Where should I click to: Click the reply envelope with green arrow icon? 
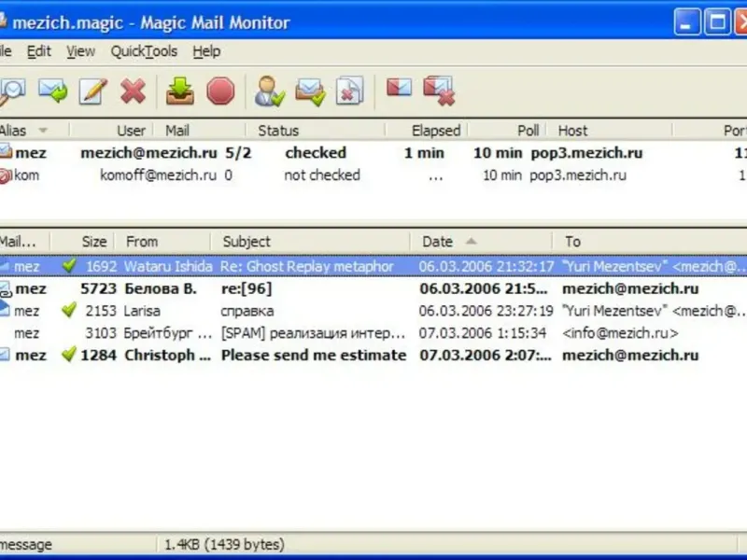[x=52, y=91]
